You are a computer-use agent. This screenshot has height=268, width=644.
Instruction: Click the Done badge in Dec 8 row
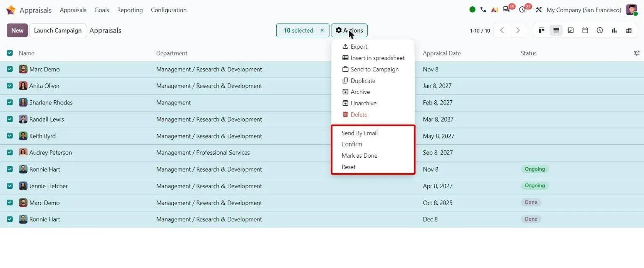pyautogui.click(x=531, y=219)
